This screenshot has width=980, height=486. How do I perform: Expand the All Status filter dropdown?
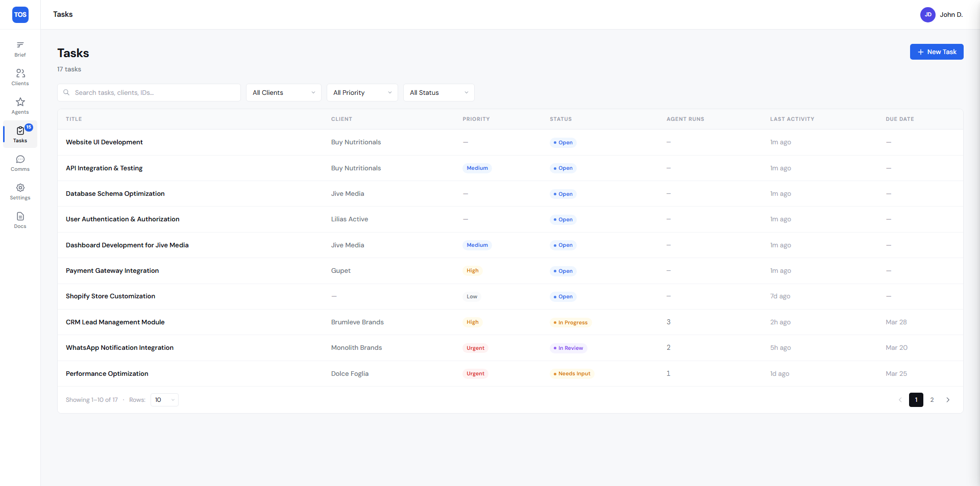pyautogui.click(x=439, y=92)
